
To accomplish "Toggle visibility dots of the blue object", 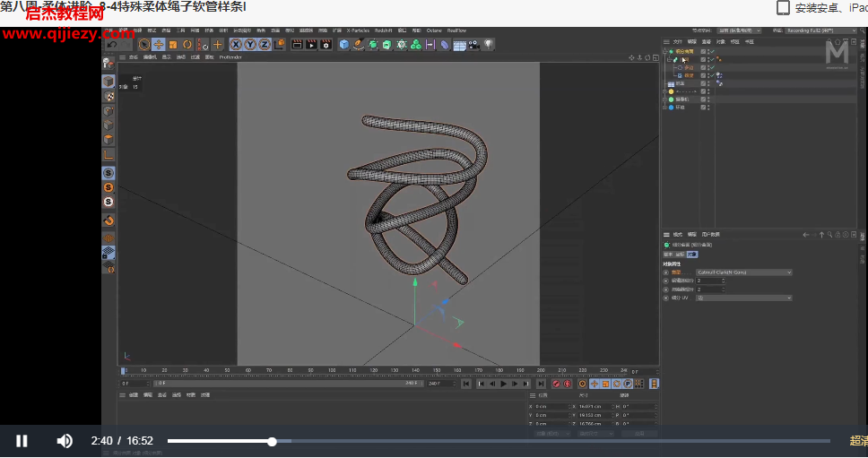I will click(x=708, y=108).
